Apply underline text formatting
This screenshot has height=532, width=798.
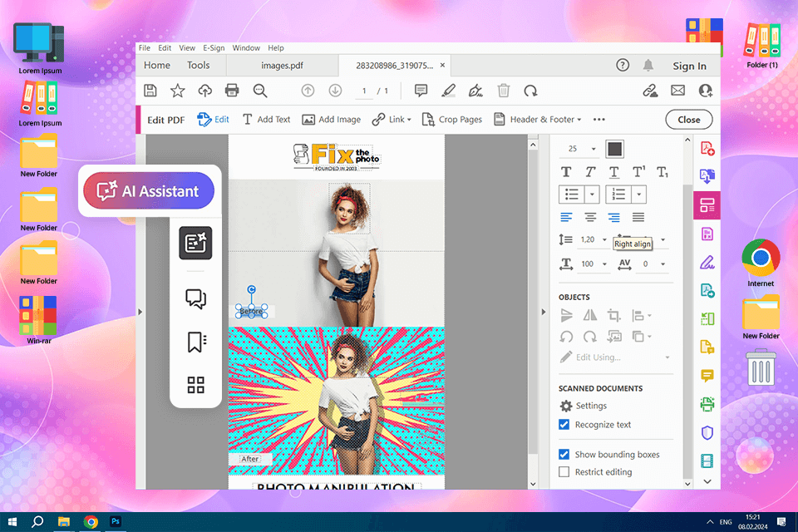613,172
